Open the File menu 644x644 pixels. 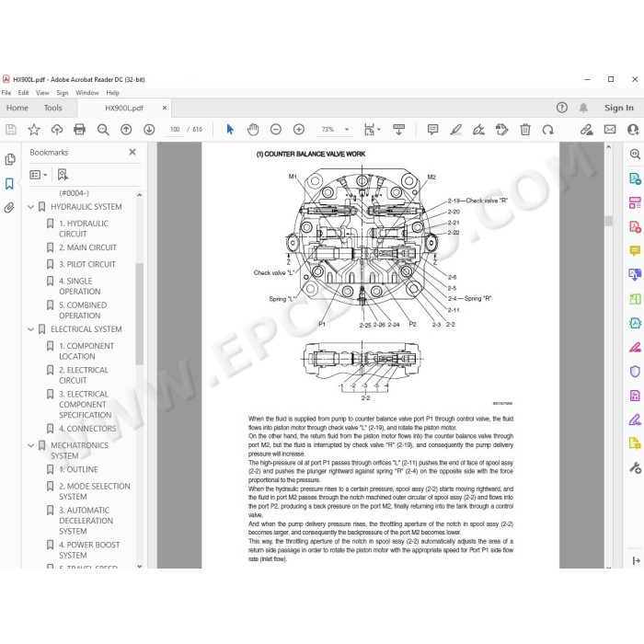point(6,93)
